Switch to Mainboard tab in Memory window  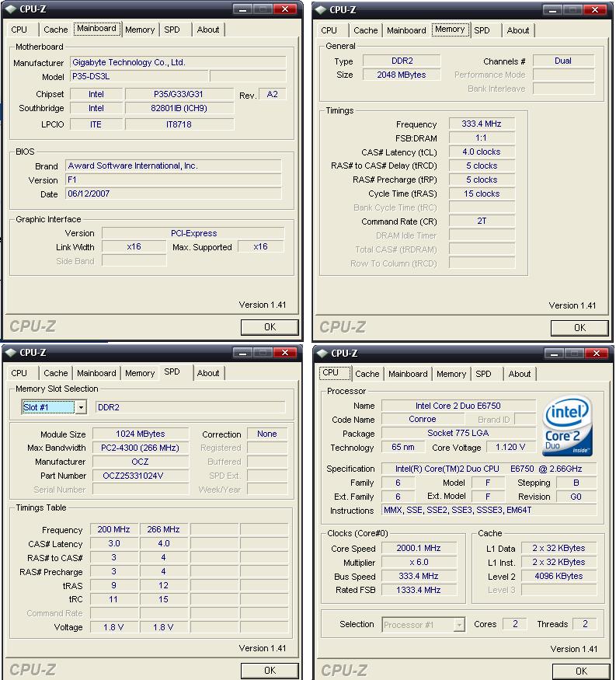pos(406,30)
